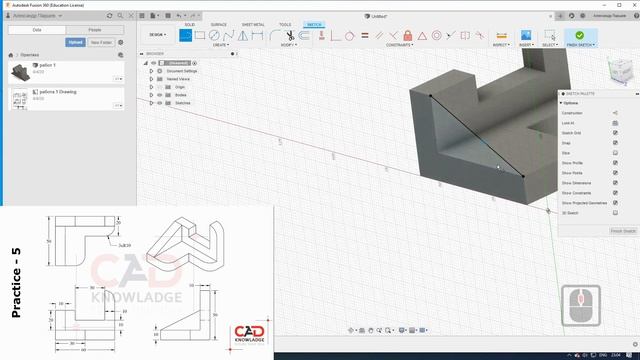
Task: Expand the Named Views tree node
Action: coord(151,79)
